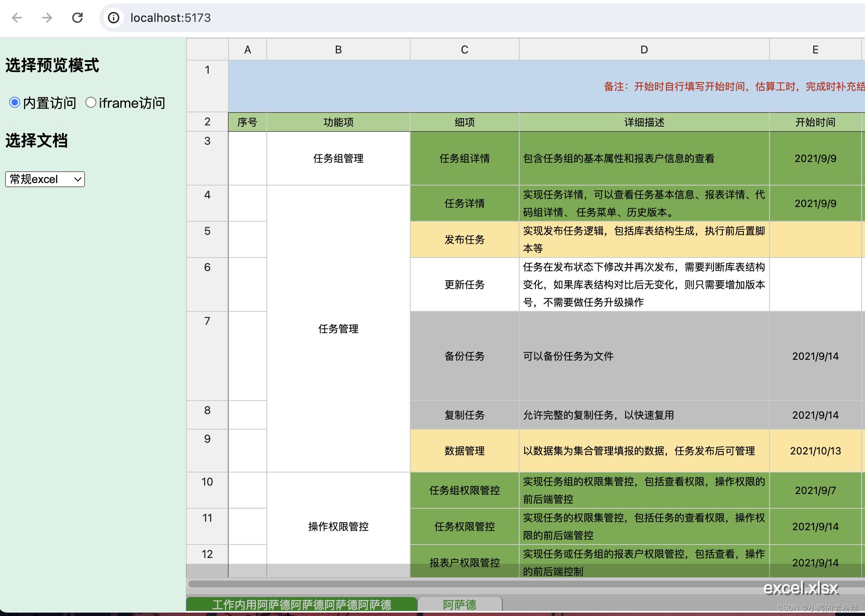
Task: Select iframe访问 radio option
Action: [x=90, y=102]
